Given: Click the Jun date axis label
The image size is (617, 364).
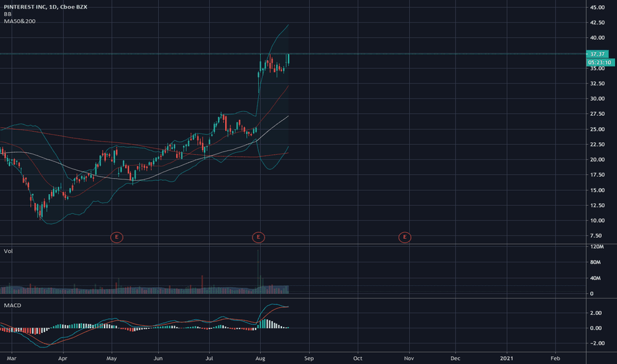Looking at the screenshot, I should (158, 359).
